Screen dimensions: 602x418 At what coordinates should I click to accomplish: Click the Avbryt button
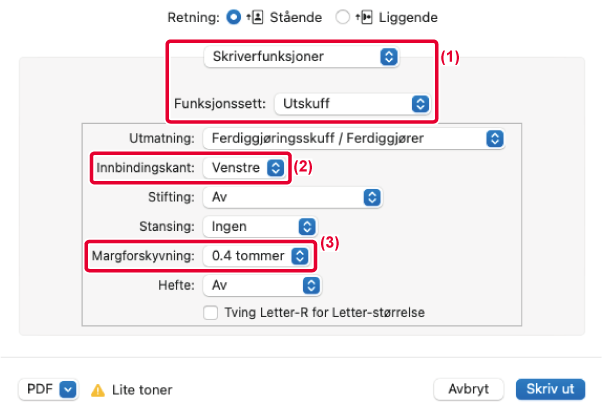tap(468, 389)
